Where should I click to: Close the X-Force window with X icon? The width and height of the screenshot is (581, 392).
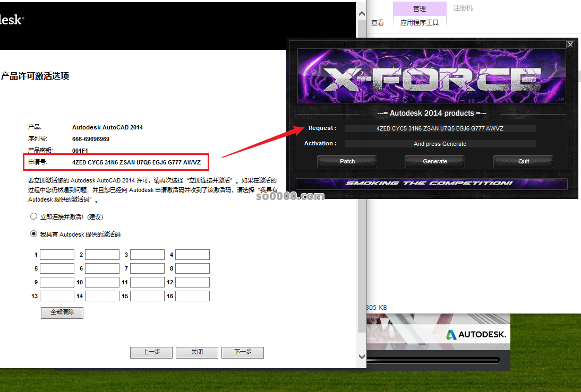click(570, 45)
